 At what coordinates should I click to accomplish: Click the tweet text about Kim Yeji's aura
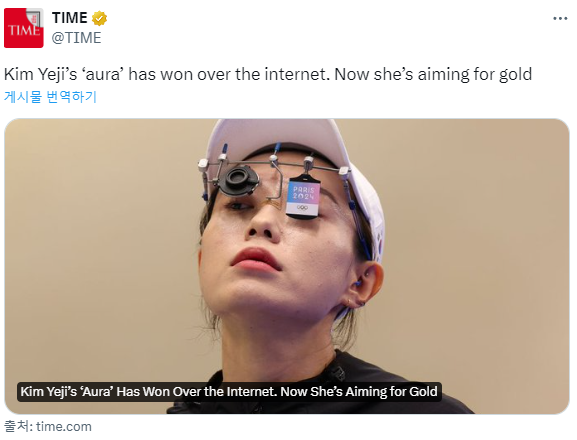point(268,74)
